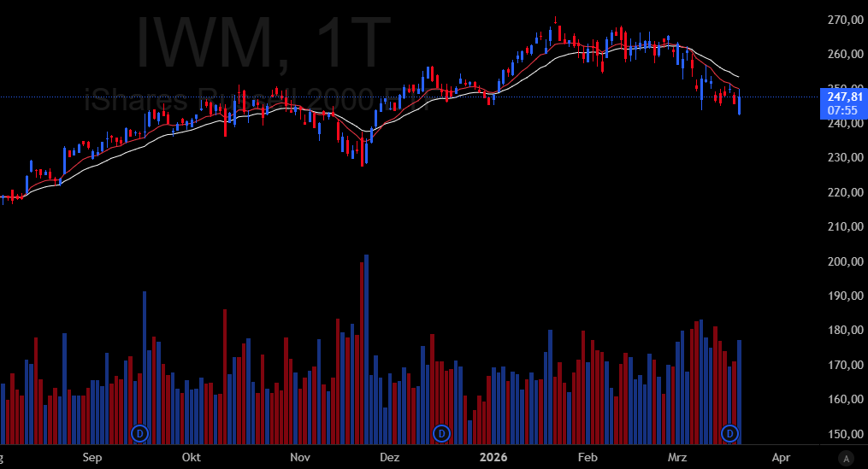Image resolution: width=868 pixels, height=469 pixels.
Task: Click the Mrz label on time axis
Action: (x=677, y=458)
